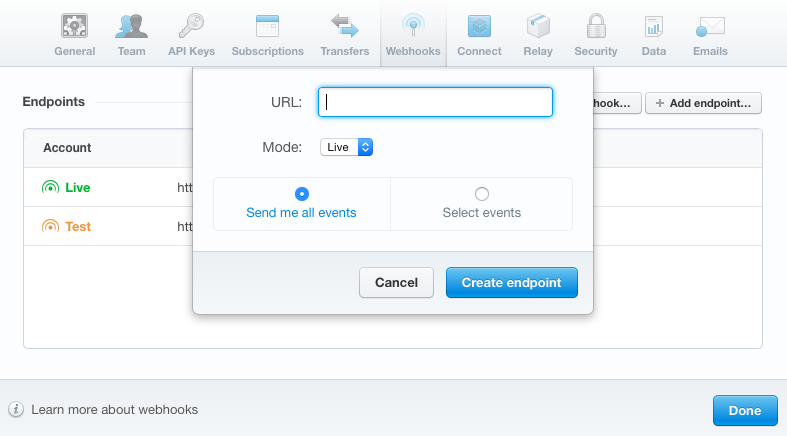This screenshot has height=436, width=787.
Task: Select the Test account row text
Action: coord(78,226)
